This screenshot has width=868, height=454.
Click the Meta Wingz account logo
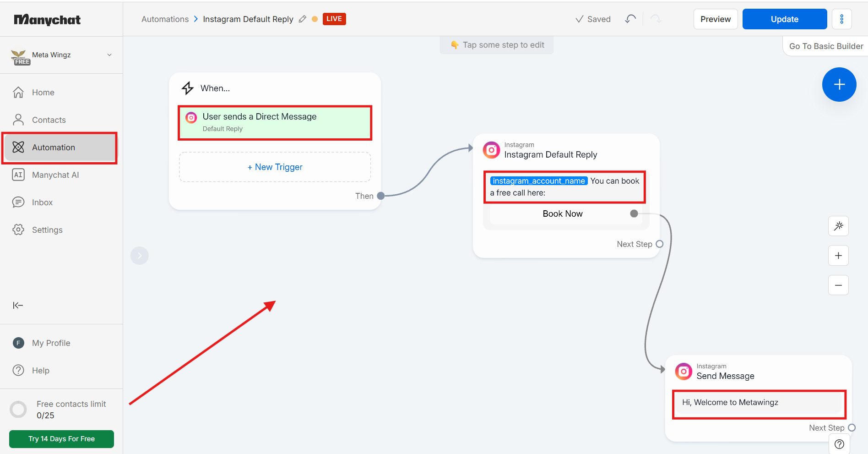point(19,56)
